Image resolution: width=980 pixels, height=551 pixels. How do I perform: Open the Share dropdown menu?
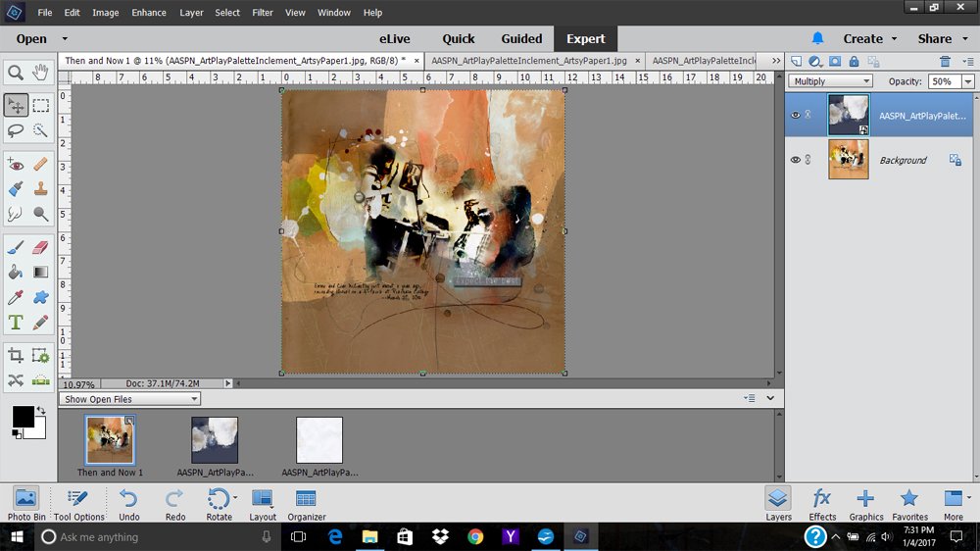(x=943, y=39)
